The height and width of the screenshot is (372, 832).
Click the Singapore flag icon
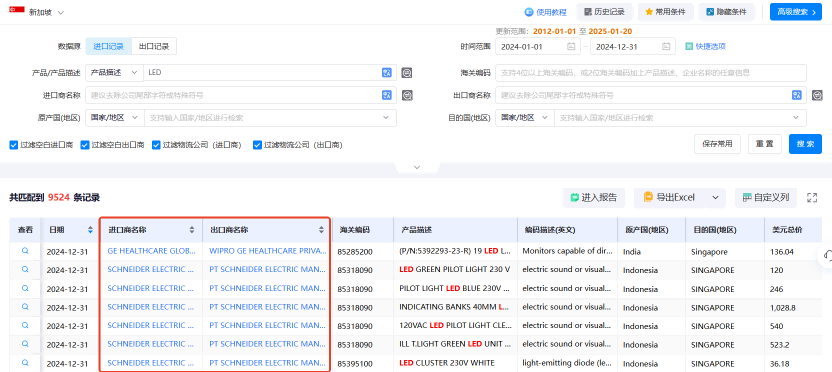[x=16, y=10]
